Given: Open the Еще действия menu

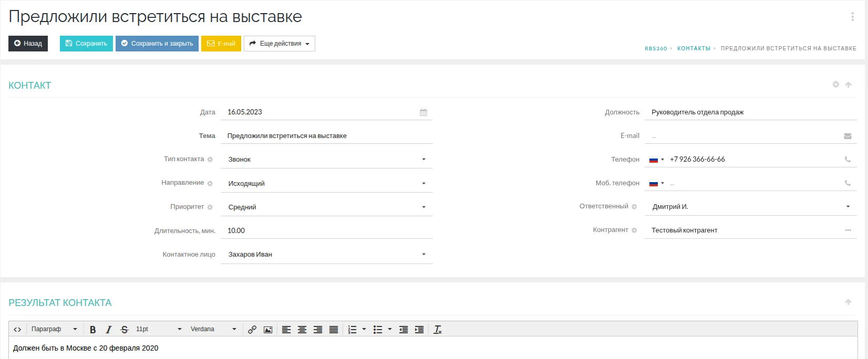Looking at the screenshot, I should 279,44.
